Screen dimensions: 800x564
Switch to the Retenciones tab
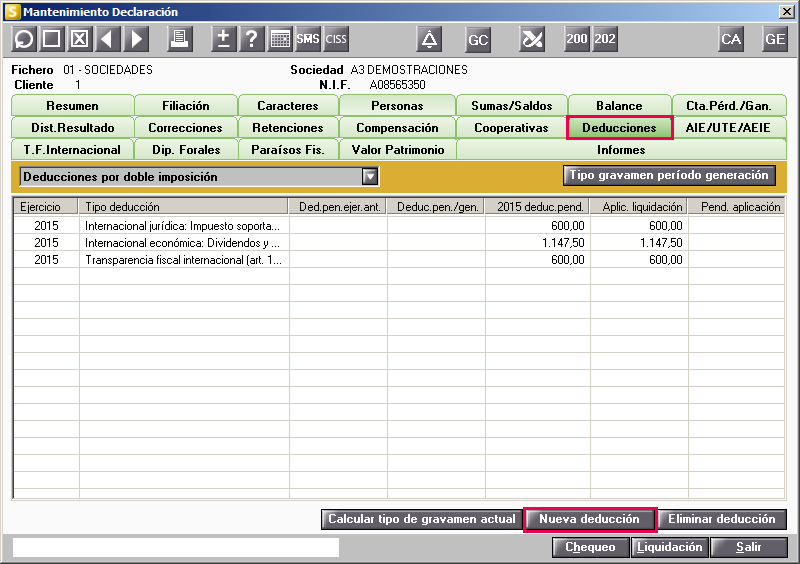tap(288, 128)
